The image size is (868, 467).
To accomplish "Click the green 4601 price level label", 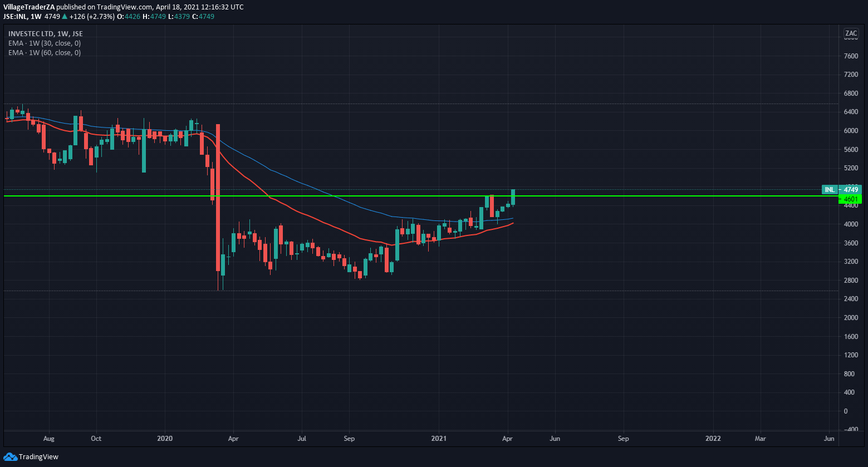I will point(851,199).
